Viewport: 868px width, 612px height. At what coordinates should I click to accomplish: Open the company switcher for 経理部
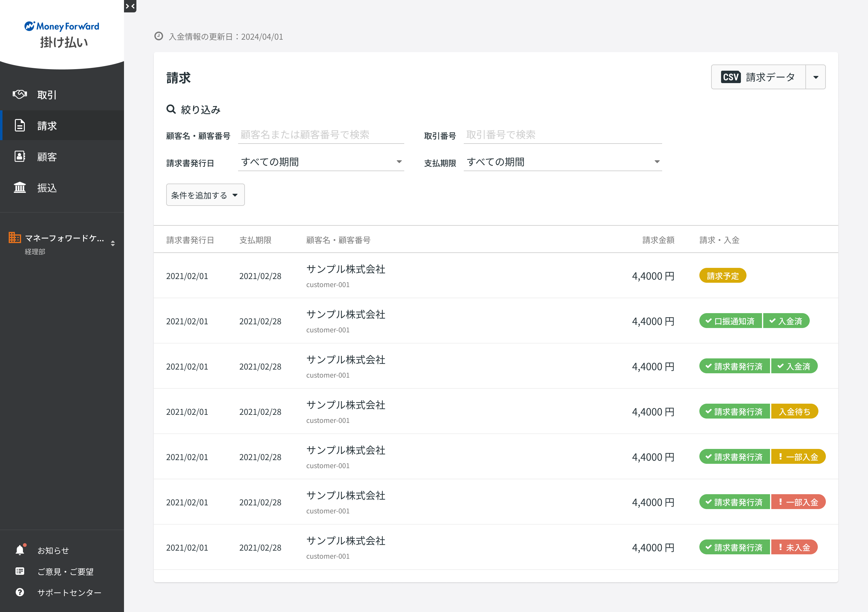click(x=113, y=243)
